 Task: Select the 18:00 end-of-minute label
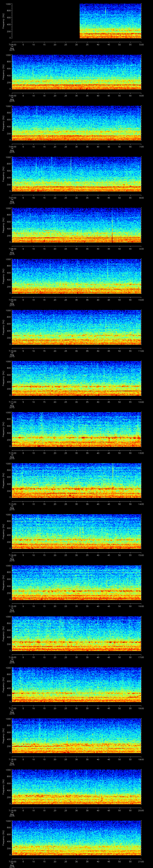tap(141, 708)
